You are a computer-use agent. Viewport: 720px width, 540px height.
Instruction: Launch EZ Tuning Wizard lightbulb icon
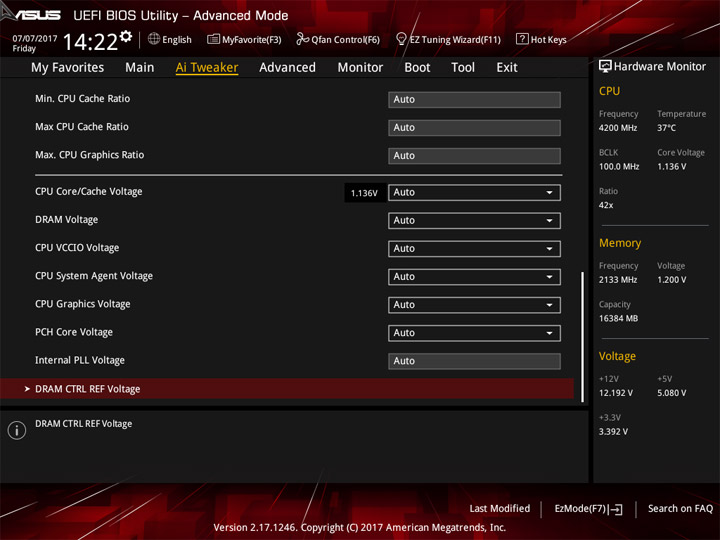click(x=401, y=39)
